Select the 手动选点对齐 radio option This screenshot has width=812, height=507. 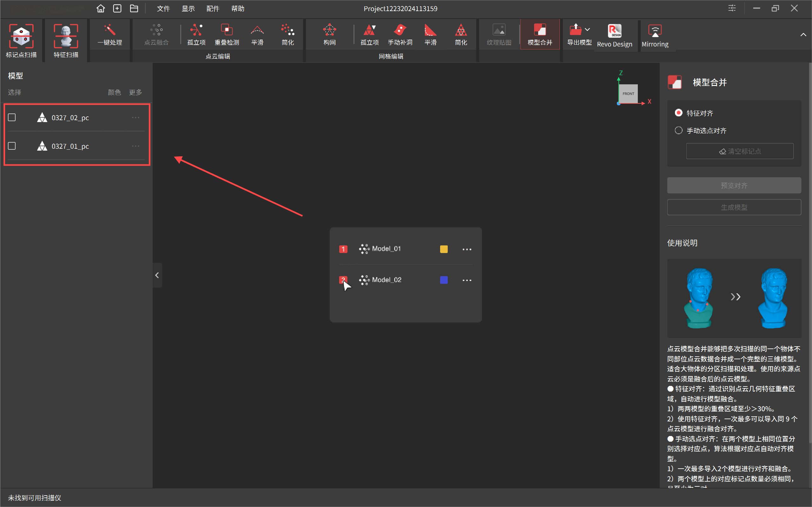(x=678, y=130)
